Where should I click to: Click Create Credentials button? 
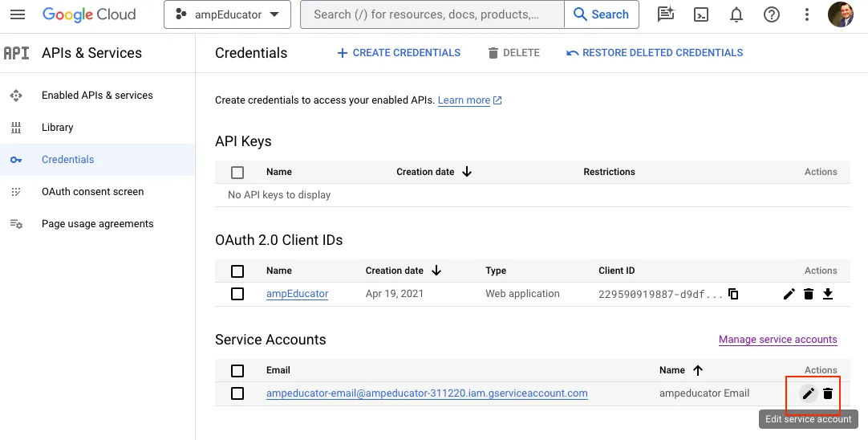click(x=399, y=53)
